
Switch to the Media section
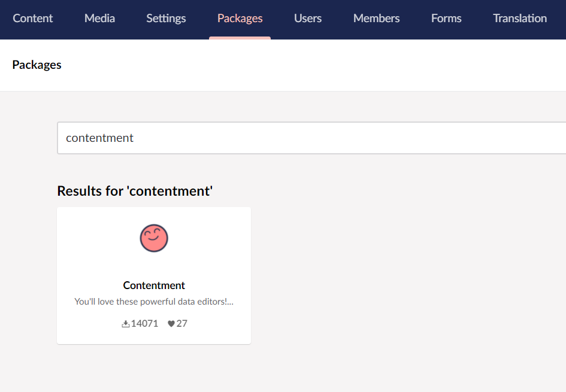tap(99, 19)
